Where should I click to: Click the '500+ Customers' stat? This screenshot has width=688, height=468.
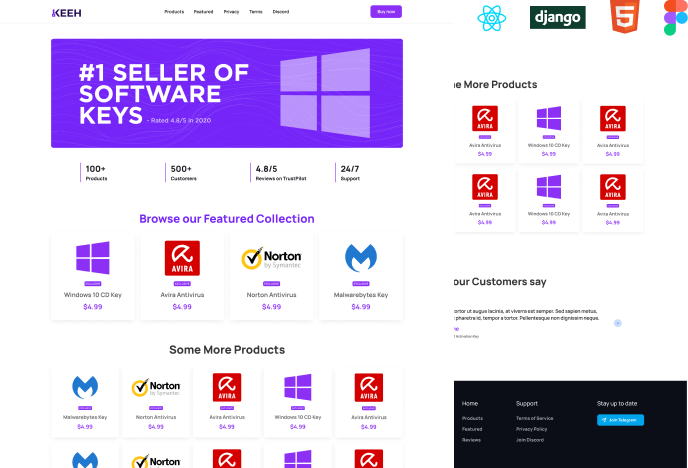click(183, 172)
